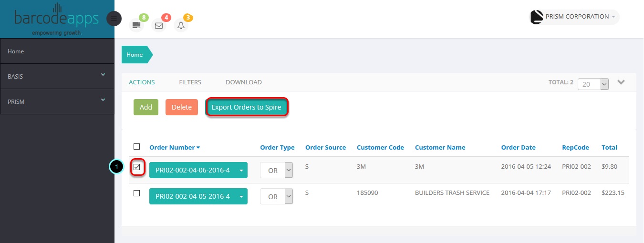The height and width of the screenshot is (243, 644).
Task: Switch to the DOWNLOAD tab
Action: 244,82
